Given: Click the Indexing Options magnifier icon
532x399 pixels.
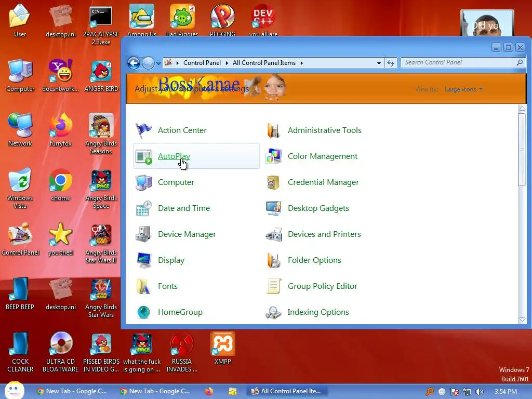Looking at the screenshot, I should tap(274, 312).
